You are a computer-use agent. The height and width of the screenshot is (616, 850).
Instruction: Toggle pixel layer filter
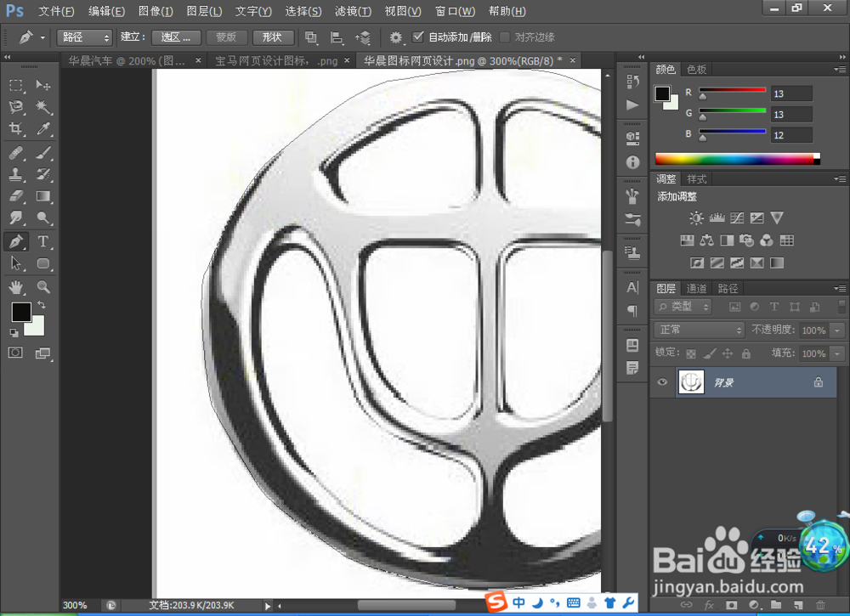734,307
